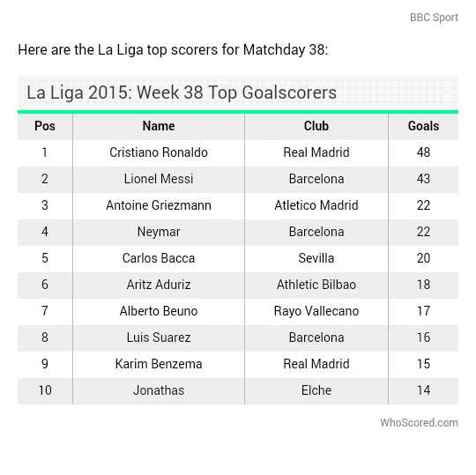Select Karim Benzema in the list

click(x=159, y=364)
